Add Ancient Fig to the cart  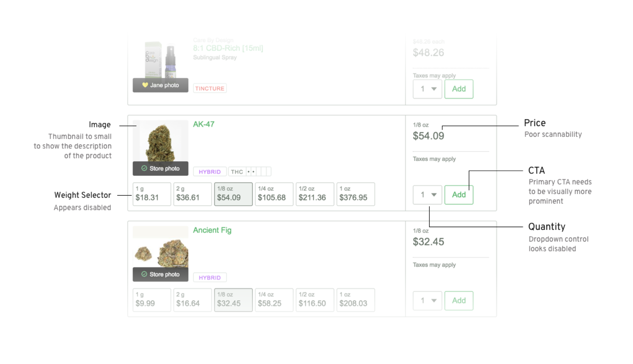coord(459,300)
